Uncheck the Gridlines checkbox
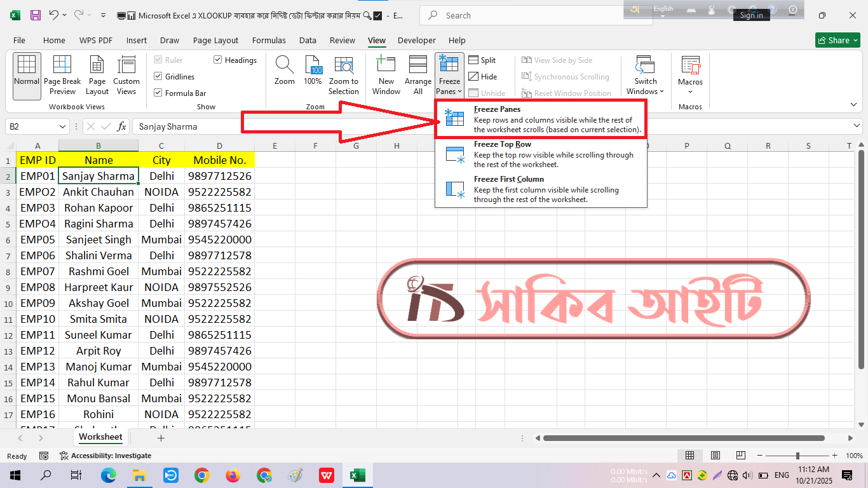The height and width of the screenshot is (488, 868). point(158,77)
